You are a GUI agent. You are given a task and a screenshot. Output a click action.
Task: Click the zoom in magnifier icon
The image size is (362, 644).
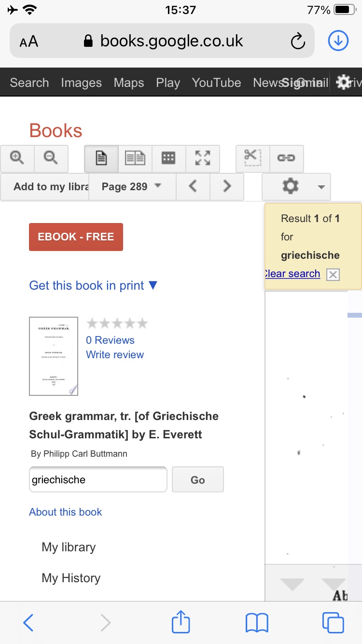[x=17, y=158]
